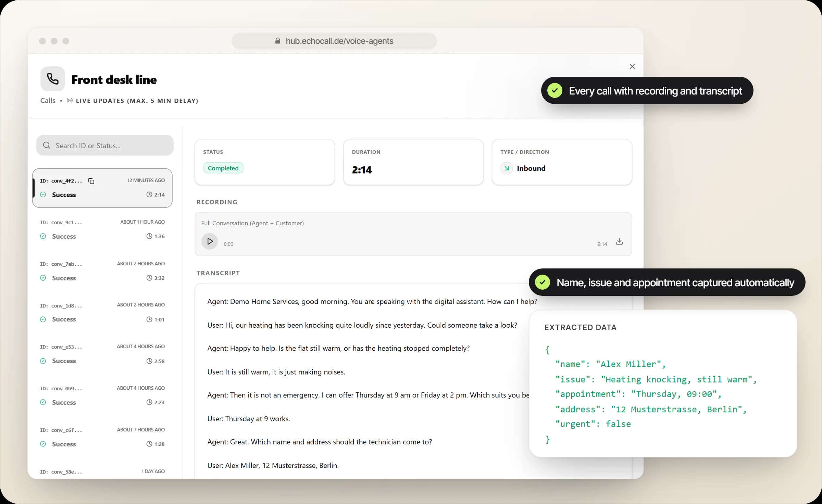Click the 12 MINUTES AGO timestamp
This screenshot has height=504, width=822.
tap(146, 180)
